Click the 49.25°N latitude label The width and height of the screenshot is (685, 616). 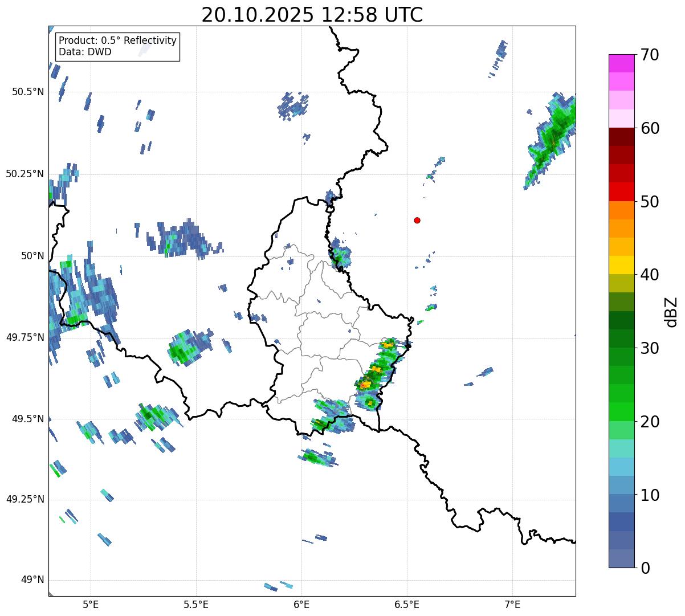[x=25, y=499]
